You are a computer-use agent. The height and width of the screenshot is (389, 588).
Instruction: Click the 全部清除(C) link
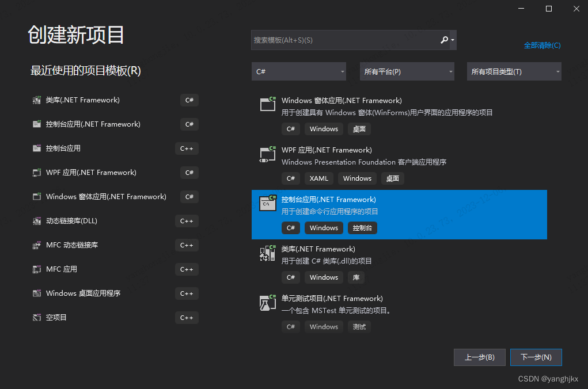(x=542, y=45)
